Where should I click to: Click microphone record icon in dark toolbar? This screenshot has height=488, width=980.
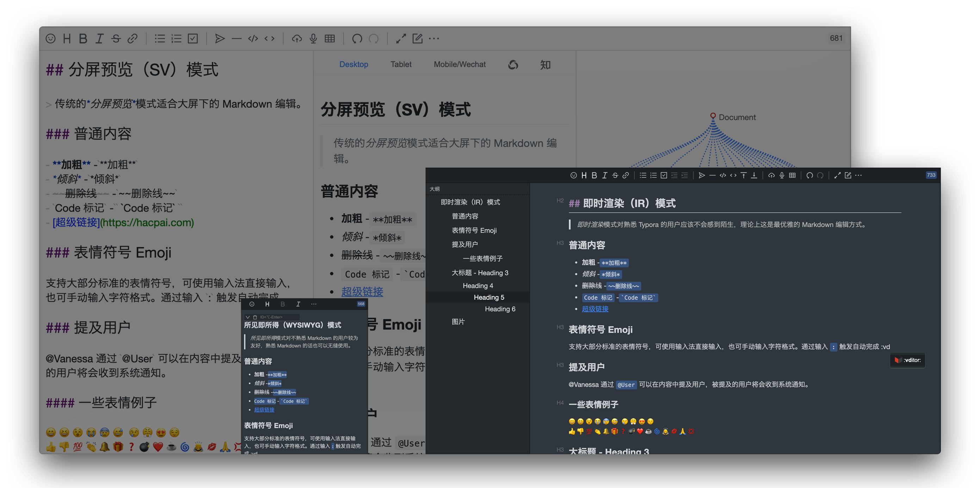782,175
